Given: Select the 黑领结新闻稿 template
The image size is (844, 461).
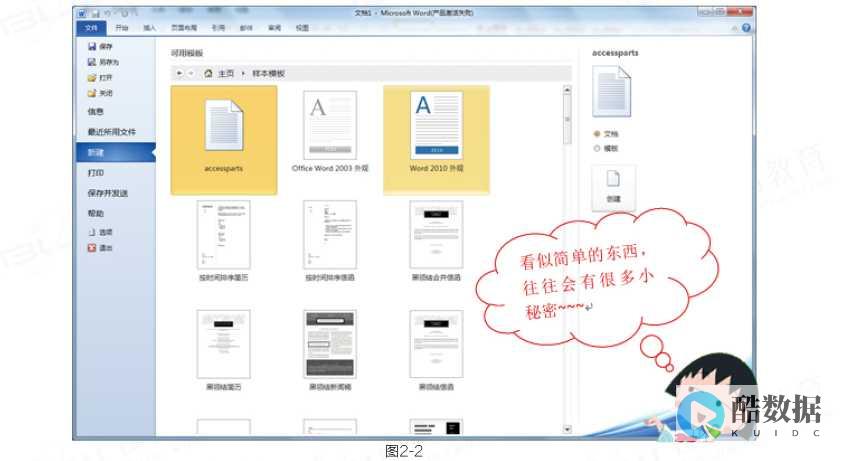Looking at the screenshot, I should tap(330, 350).
